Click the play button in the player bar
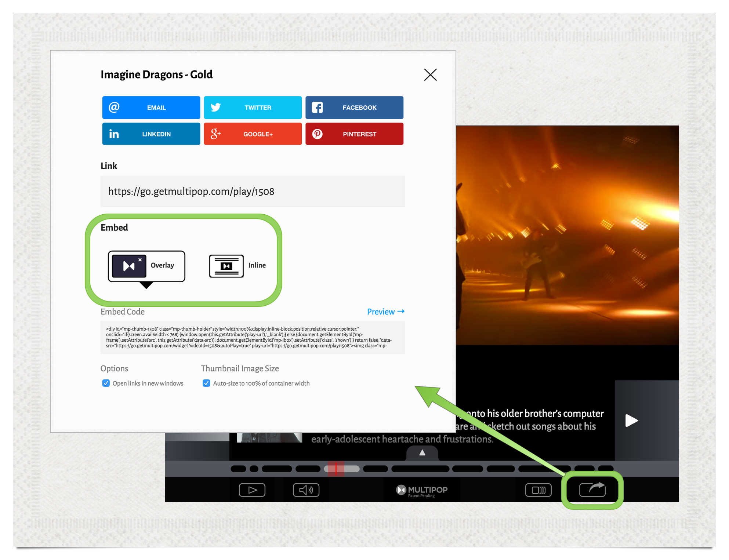The width and height of the screenshot is (729, 560). pyautogui.click(x=252, y=490)
